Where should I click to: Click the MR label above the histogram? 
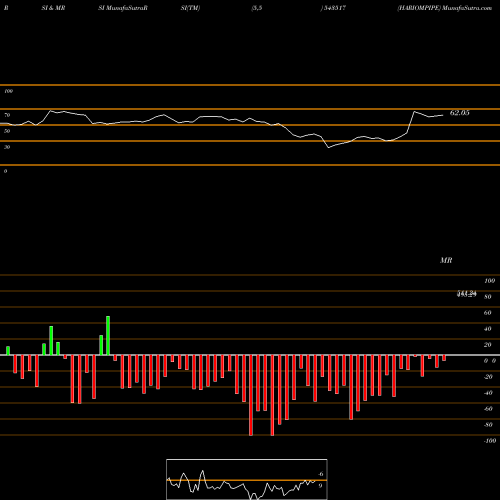(446, 260)
